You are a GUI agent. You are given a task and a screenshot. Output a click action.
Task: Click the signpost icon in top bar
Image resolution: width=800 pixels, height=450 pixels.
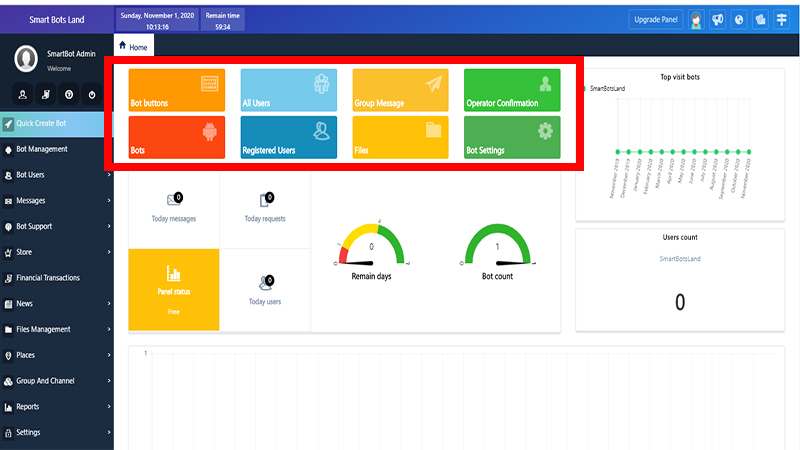click(x=782, y=19)
